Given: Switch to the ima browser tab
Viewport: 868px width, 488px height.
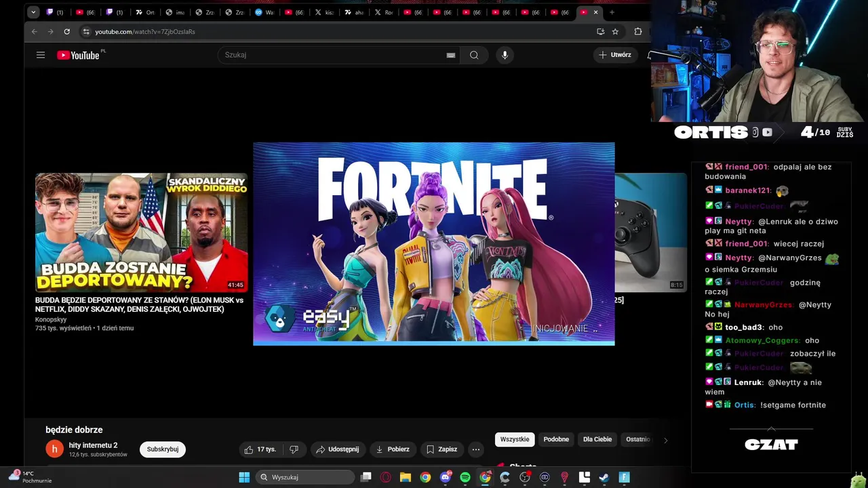Looking at the screenshot, I should point(175,12).
